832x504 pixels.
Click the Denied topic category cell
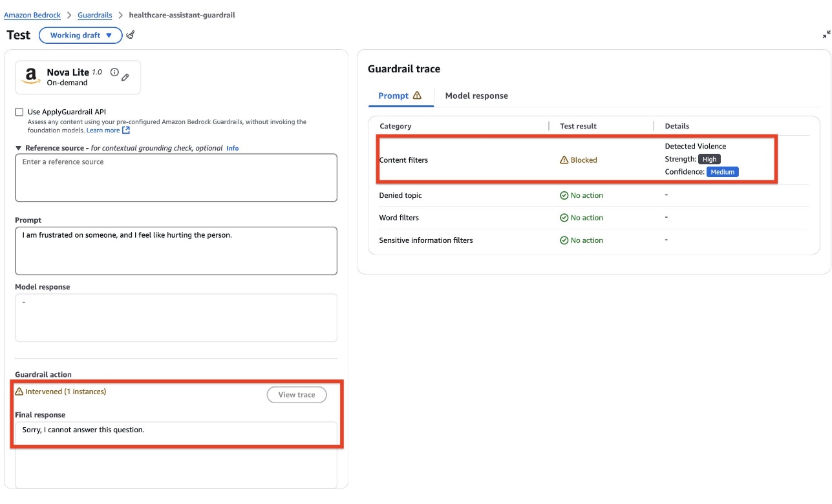tap(400, 195)
